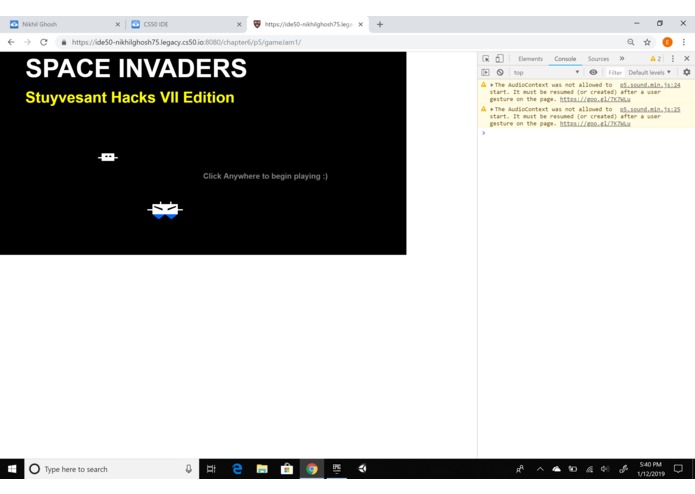Open Microsoft Store from the taskbar

[287, 469]
